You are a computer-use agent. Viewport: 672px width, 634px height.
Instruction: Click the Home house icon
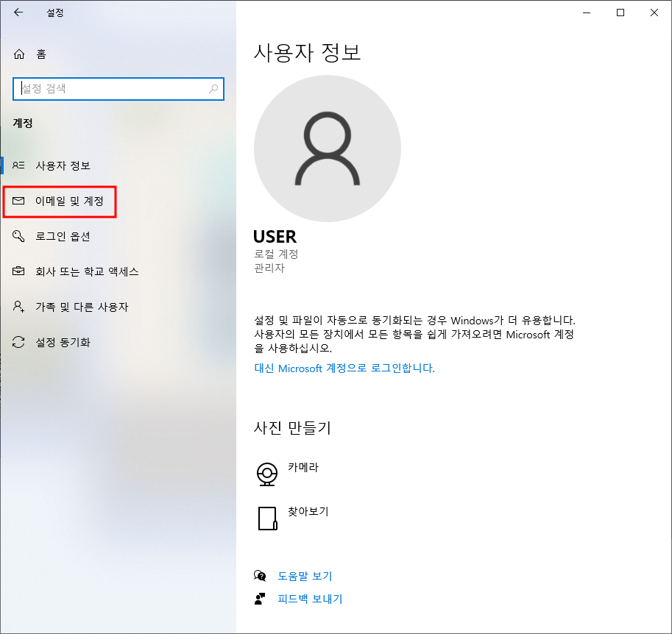(x=19, y=54)
